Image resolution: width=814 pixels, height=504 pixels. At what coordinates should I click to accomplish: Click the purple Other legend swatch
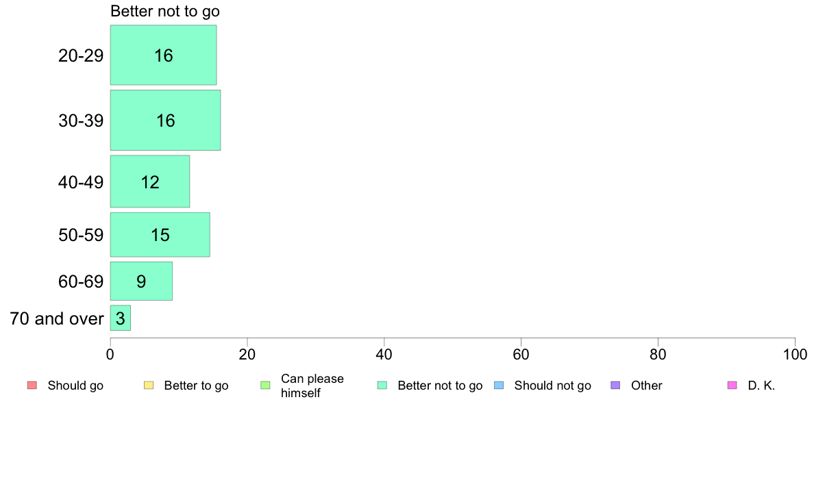tap(616, 385)
